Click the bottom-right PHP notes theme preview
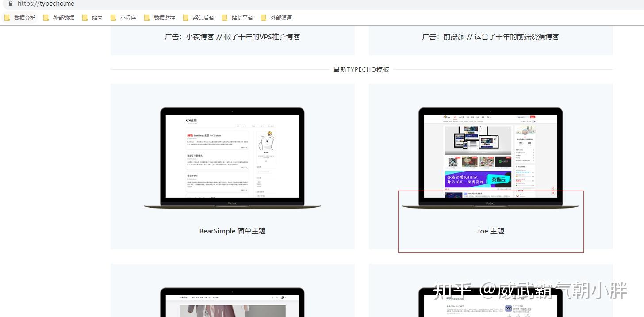 (x=491, y=302)
